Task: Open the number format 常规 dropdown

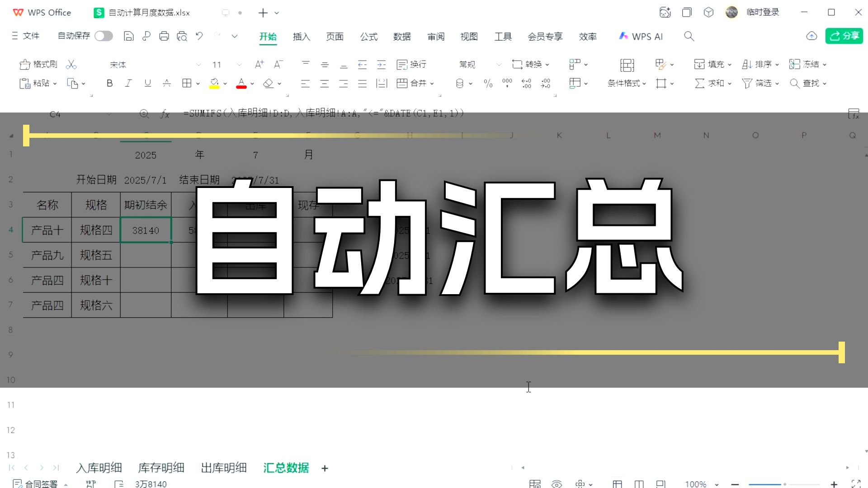Action: (499, 65)
